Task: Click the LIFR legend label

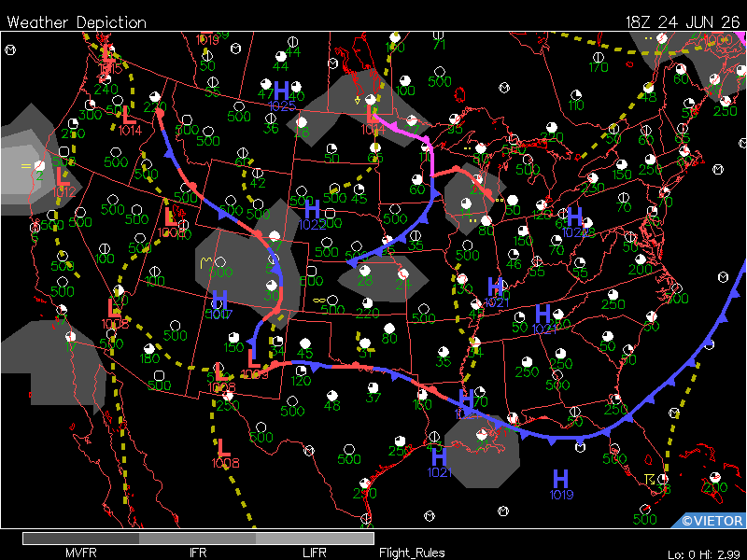Action: [315, 553]
